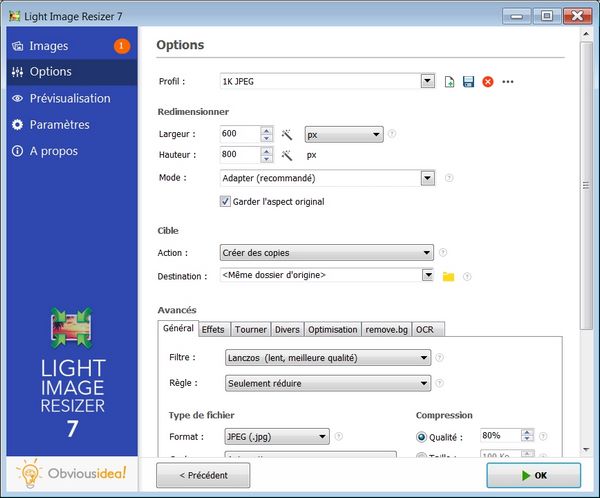Image resolution: width=600 pixels, height=498 pixels.
Task: Switch to the OCR tab
Action: pos(428,330)
